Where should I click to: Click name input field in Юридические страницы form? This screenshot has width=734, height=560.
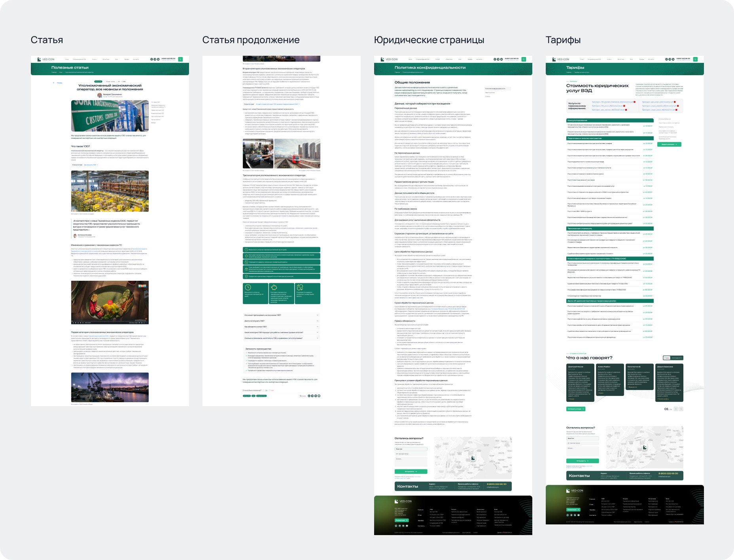click(411, 449)
